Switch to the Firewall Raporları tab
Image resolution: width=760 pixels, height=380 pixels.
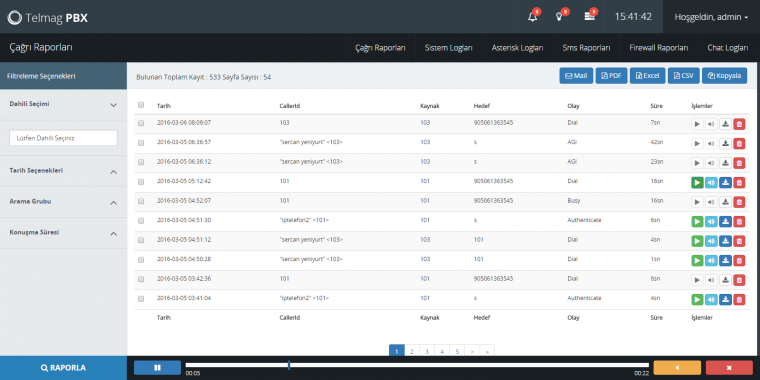pos(659,48)
